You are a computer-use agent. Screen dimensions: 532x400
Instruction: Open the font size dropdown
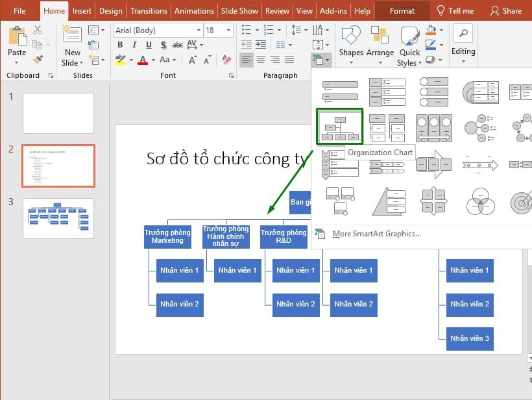228,30
